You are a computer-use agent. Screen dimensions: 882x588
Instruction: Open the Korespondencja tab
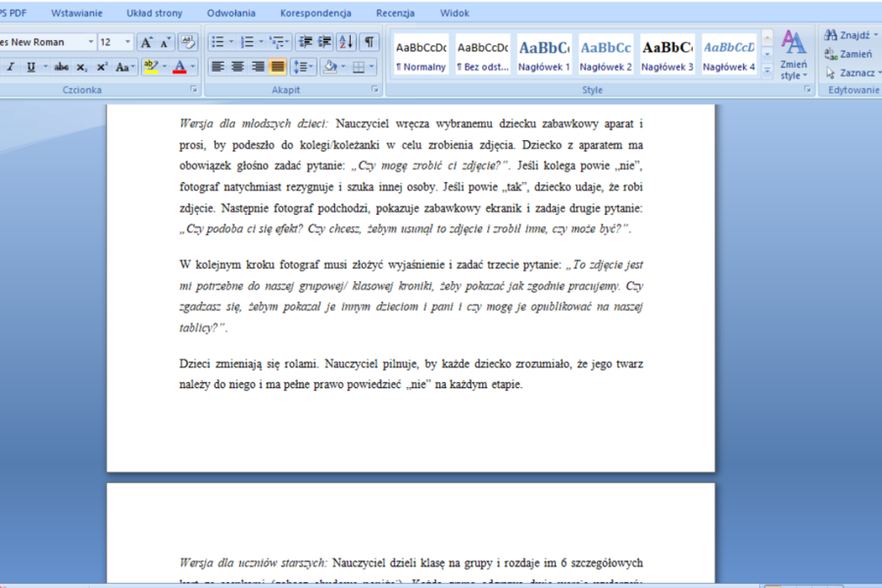coord(316,13)
